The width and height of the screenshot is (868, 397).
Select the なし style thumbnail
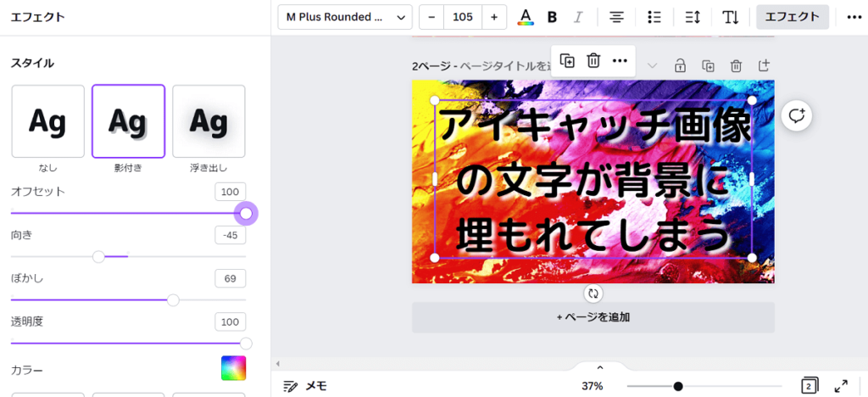pyautogui.click(x=48, y=121)
